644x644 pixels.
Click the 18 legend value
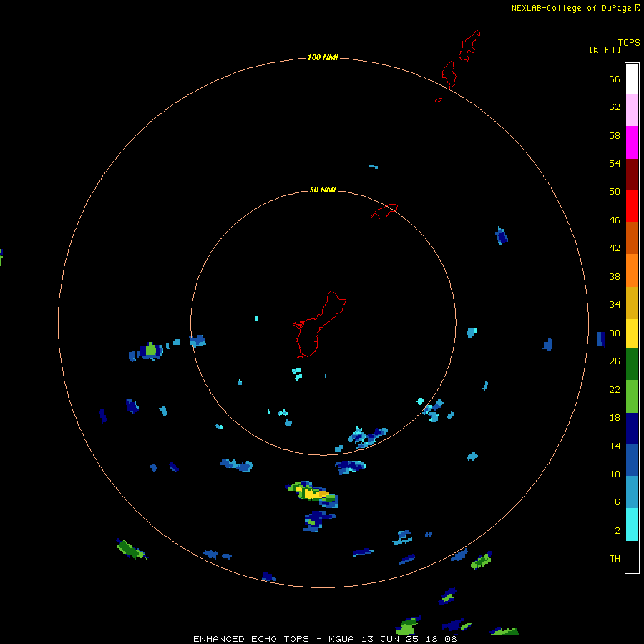(615, 418)
